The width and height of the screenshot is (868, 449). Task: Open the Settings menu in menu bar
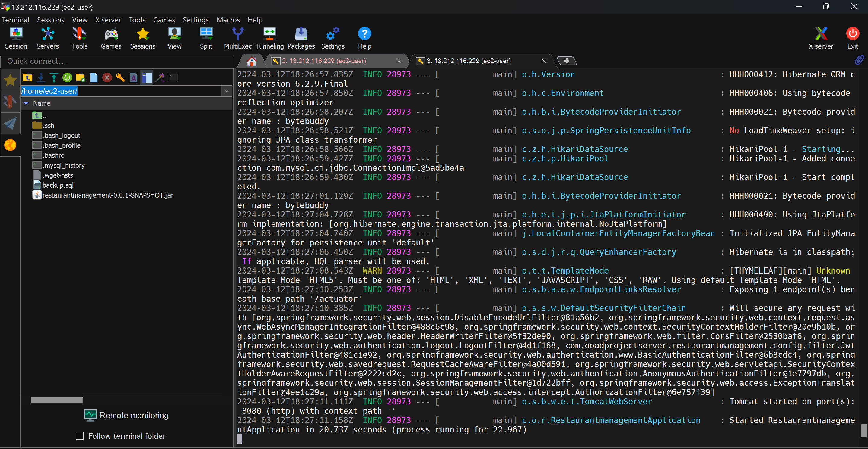pyautogui.click(x=196, y=20)
